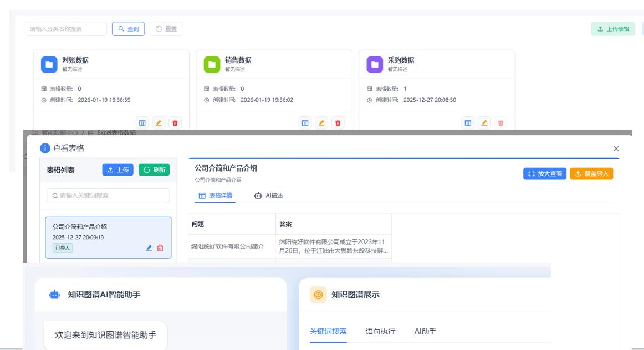Edit the 公司介绍和产品介绍 table entry
The height and width of the screenshot is (350, 644).
(149, 248)
